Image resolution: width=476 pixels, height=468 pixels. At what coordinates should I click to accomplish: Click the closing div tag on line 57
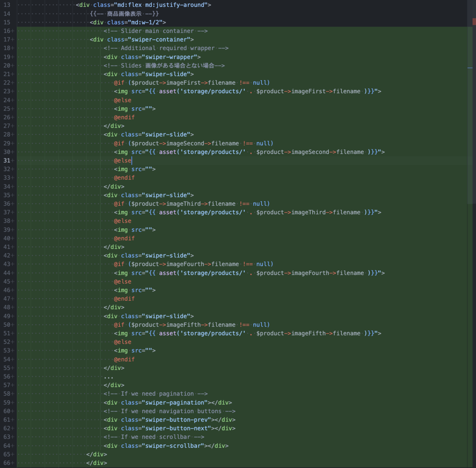pyautogui.click(x=114, y=385)
